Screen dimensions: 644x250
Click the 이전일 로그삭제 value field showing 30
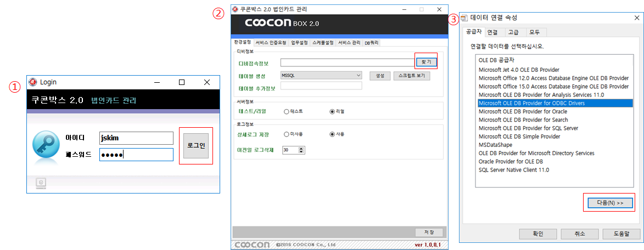290,150
